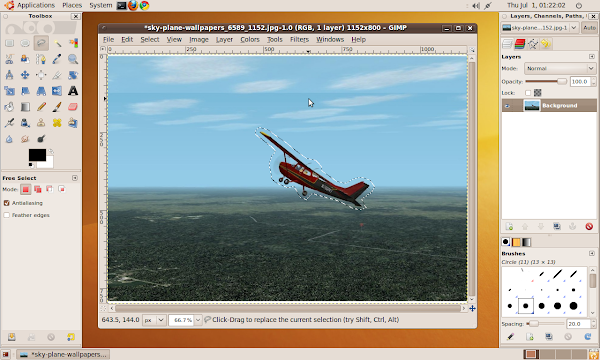Open the File menu
This screenshot has width=600, height=360.
pyautogui.click(x=108, y=39)
